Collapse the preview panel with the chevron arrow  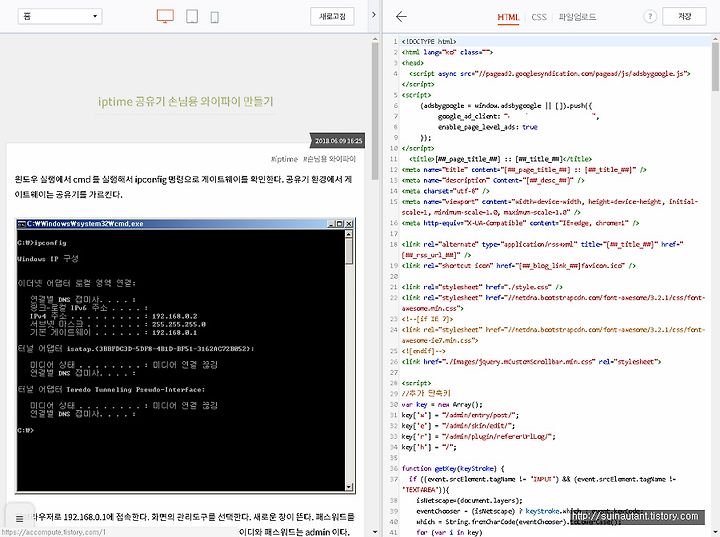point(374,15)
